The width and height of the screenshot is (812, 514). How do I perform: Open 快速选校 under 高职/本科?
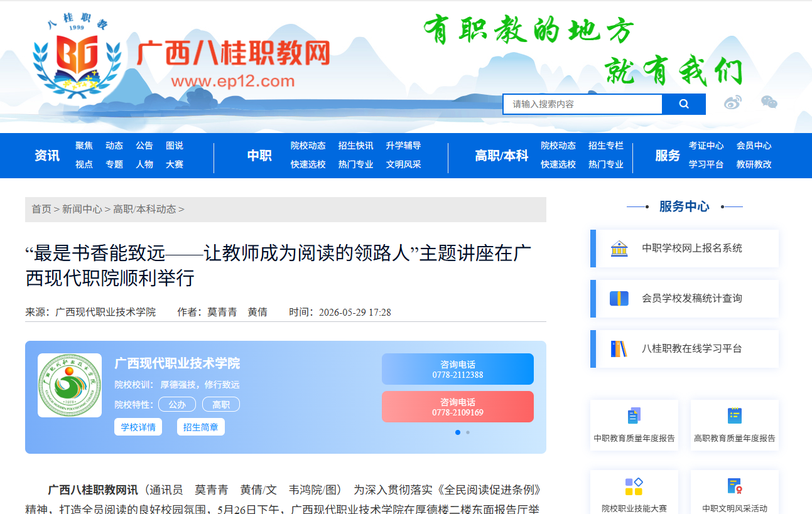click(558, 164)
